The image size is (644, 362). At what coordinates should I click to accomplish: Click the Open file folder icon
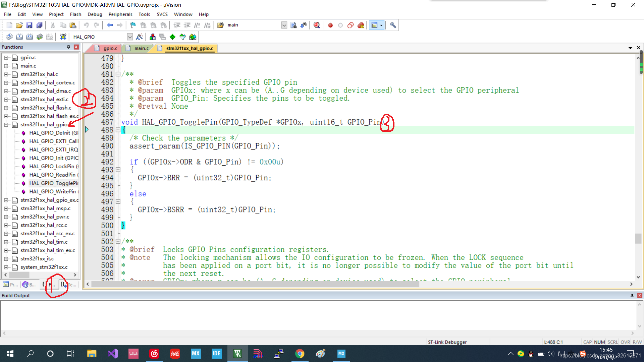tap(19, 25)
